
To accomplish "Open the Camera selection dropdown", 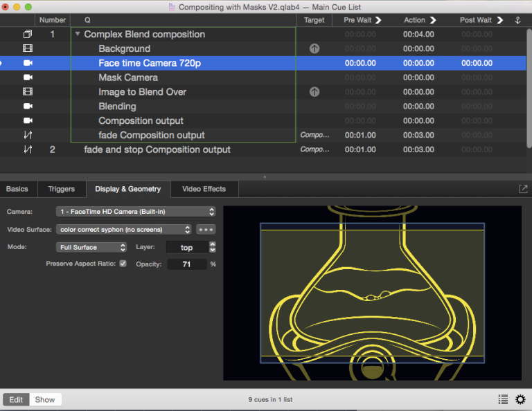I will tap(136, 211).
